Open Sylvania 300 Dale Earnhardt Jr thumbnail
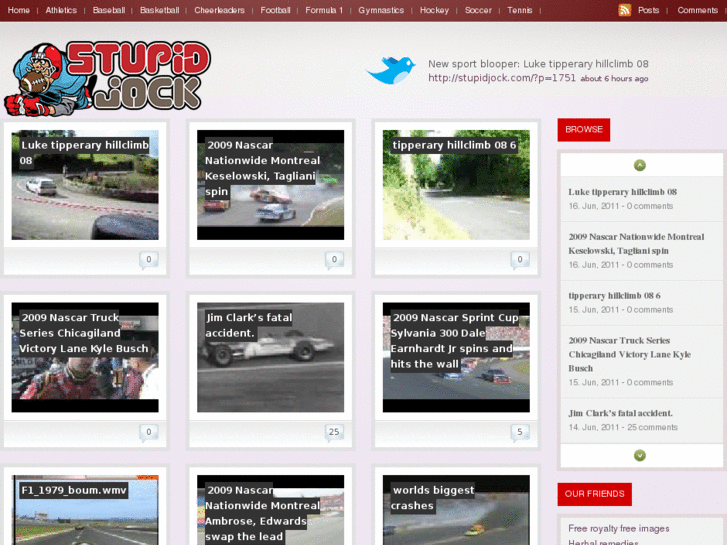The height and width of the screenshot is (545, 727). coord(456,357)
